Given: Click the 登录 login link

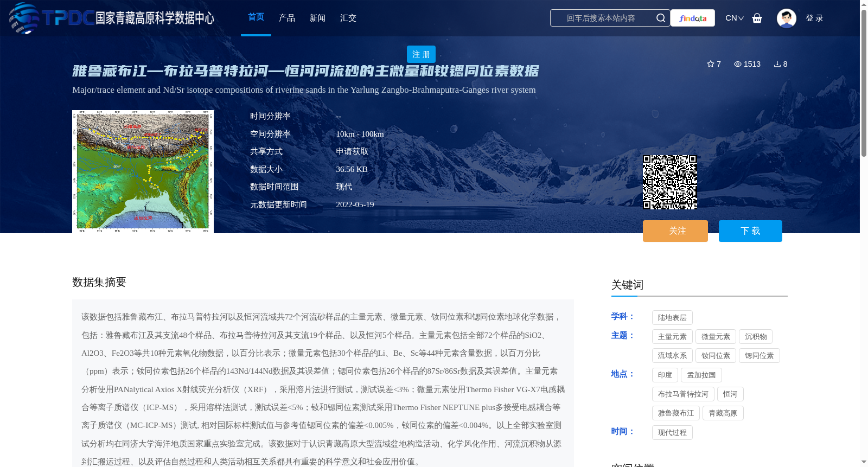Looking at the screenshot, I should pyautogui.click(x=814, y=18).
